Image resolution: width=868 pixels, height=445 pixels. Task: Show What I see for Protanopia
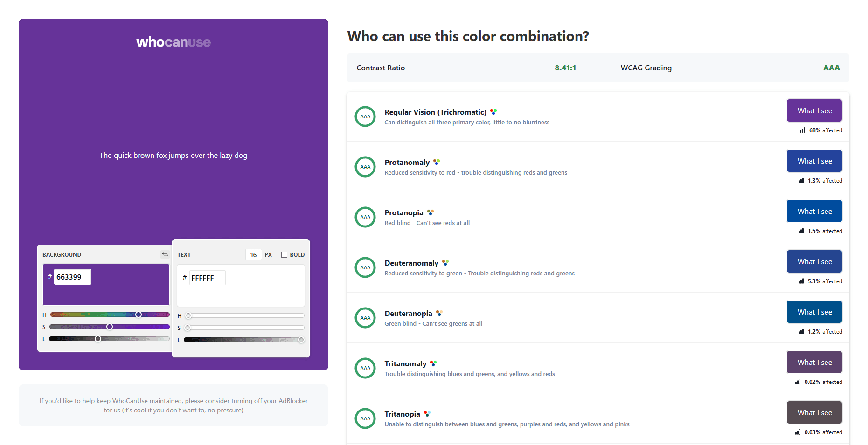coord(814,212)
